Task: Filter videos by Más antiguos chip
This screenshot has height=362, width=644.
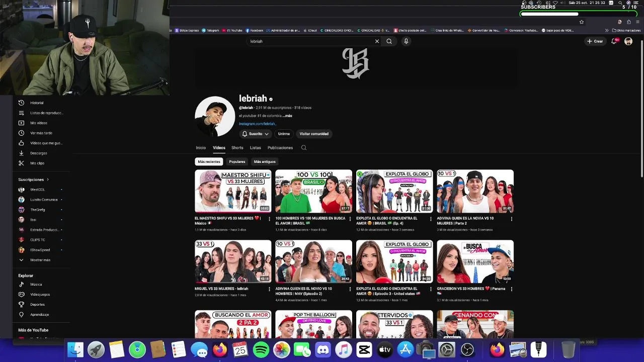Action: click(265, 162)
